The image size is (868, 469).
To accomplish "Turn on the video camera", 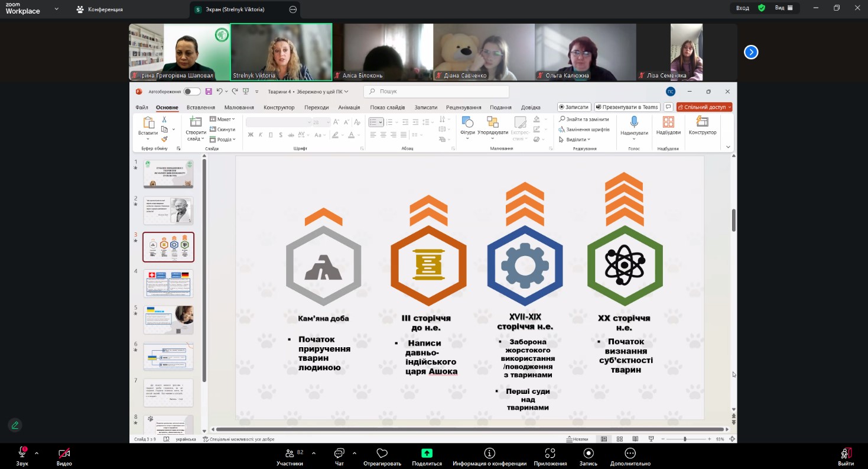I will pyautogui.click(x=64, y=454).
